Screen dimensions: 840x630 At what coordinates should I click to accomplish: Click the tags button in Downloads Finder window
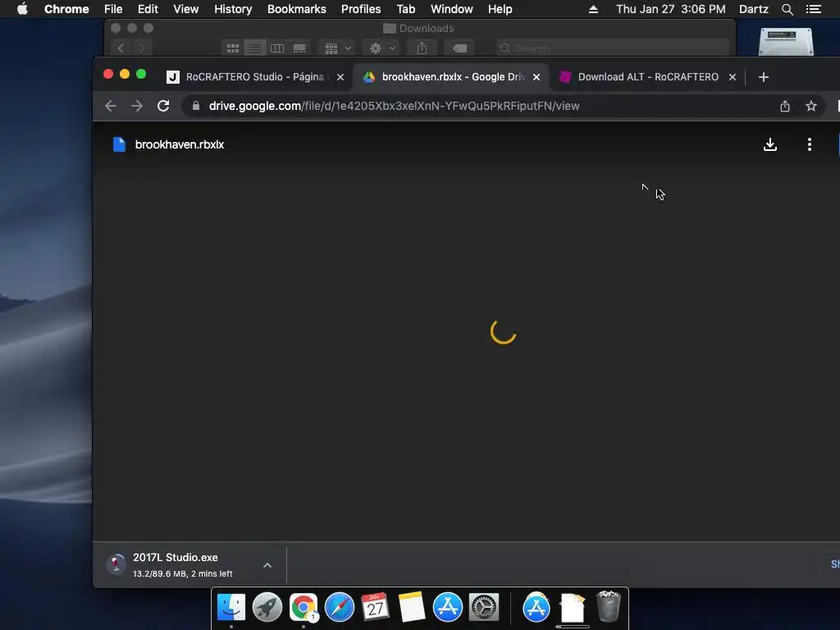pyautogui.click(x=459, y=48)
